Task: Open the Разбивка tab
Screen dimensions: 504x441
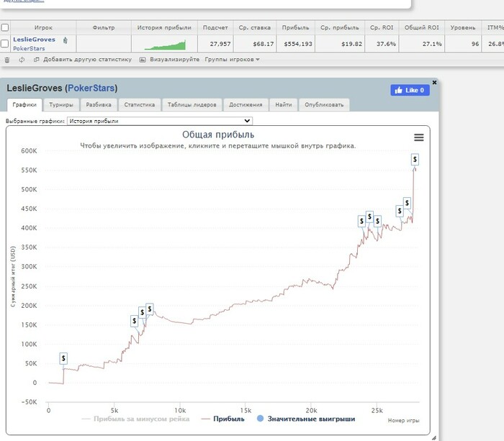Action: coord(99,105)
